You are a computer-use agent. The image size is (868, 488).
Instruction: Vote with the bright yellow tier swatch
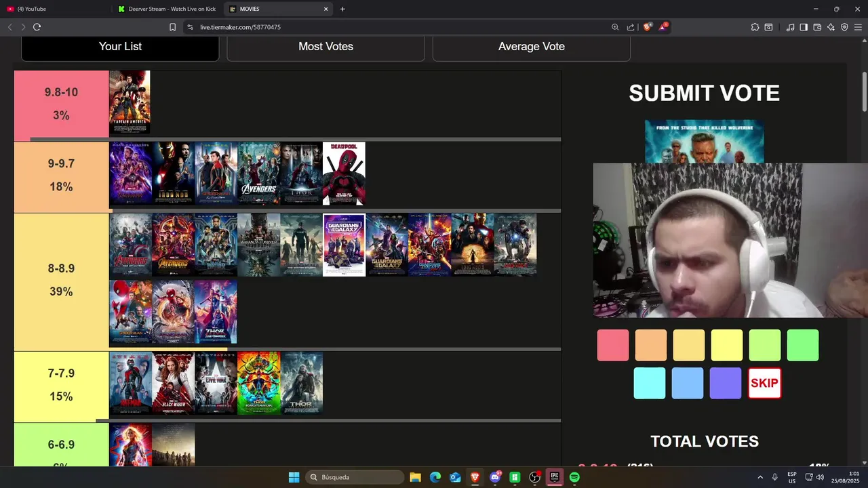tap(727, 345)
